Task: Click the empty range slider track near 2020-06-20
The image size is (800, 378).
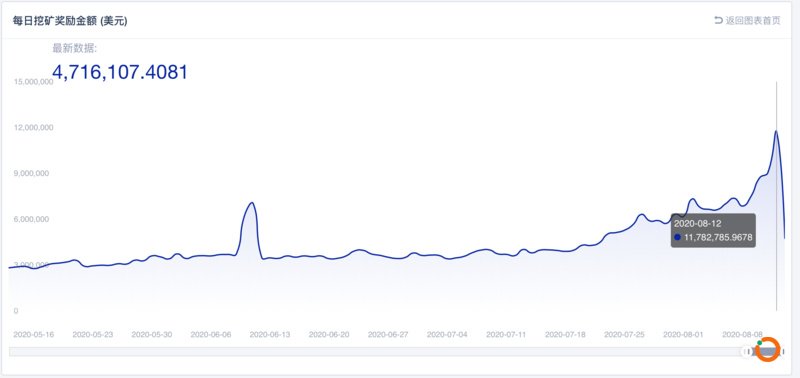Action: (329, 351)
